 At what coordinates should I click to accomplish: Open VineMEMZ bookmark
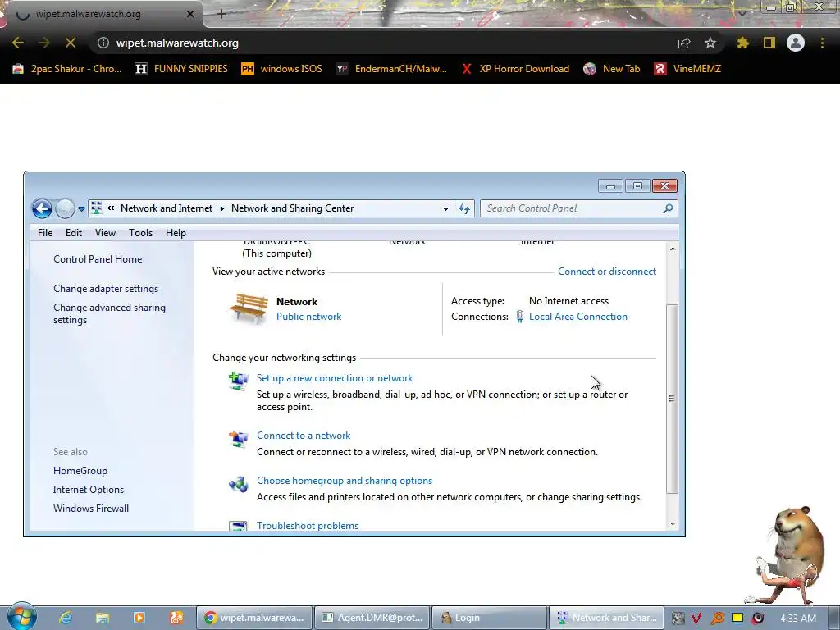click(x=688, y=69)
